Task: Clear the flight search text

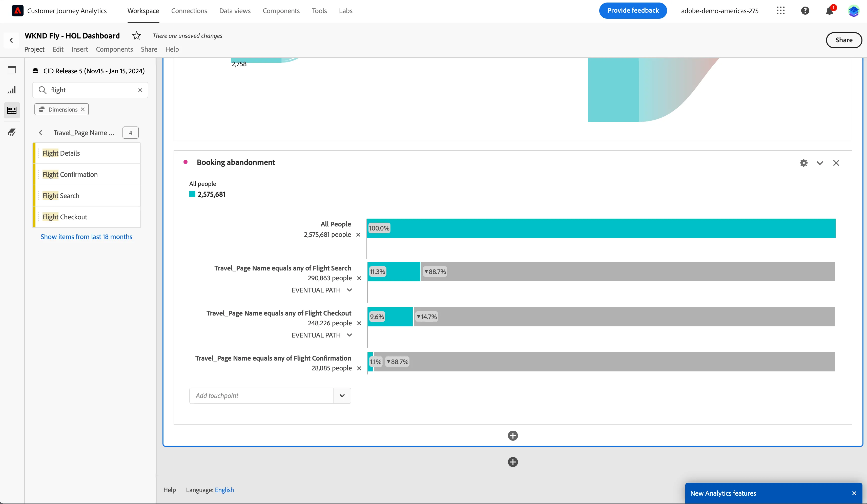Action: pos(140,90)
